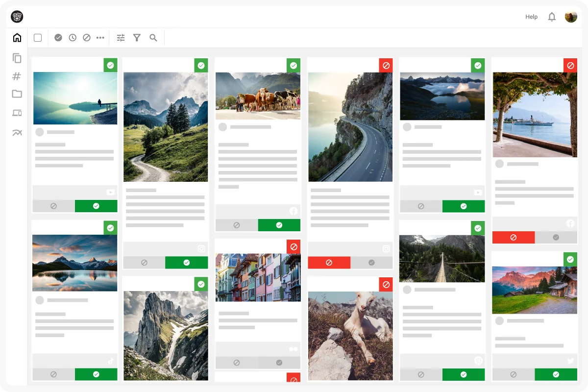Click the Instagram icon on the mountain-trail post
Image resolution: width=588 pixels, height=392 pixels.
pyautogui.click(x=201, y=248)
